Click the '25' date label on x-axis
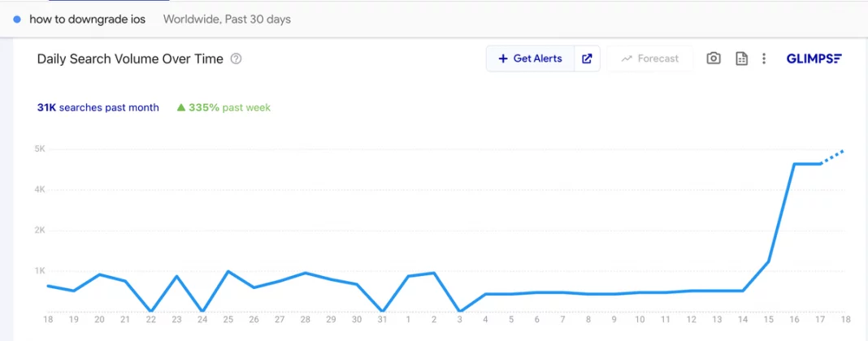 coord(229,320)
